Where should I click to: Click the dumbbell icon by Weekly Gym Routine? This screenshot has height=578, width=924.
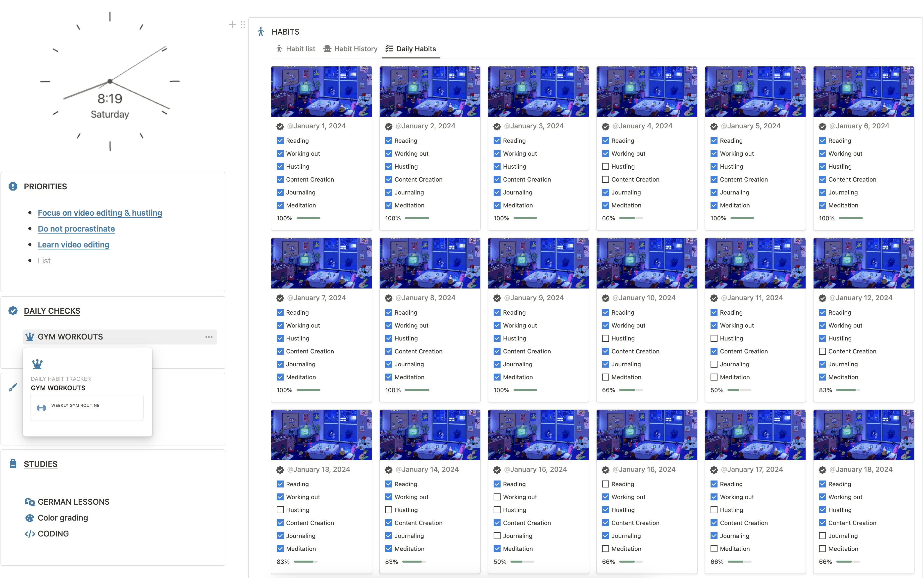(41, 407)
